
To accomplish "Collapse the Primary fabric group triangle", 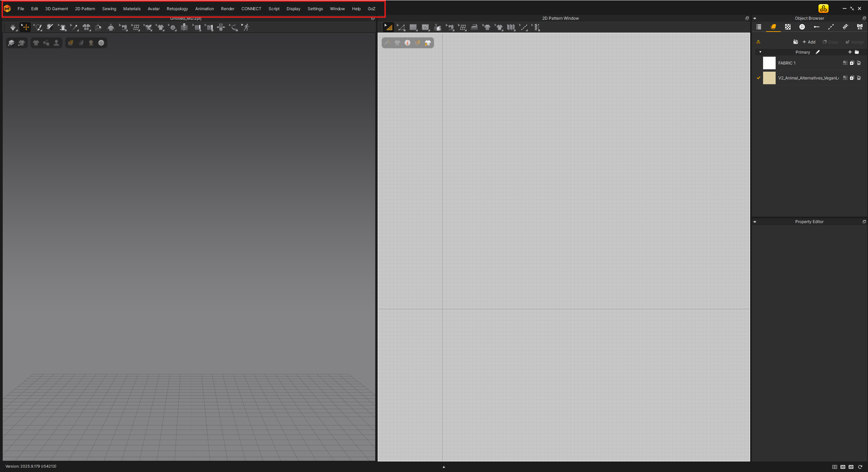I will click(x=760, y=52).
